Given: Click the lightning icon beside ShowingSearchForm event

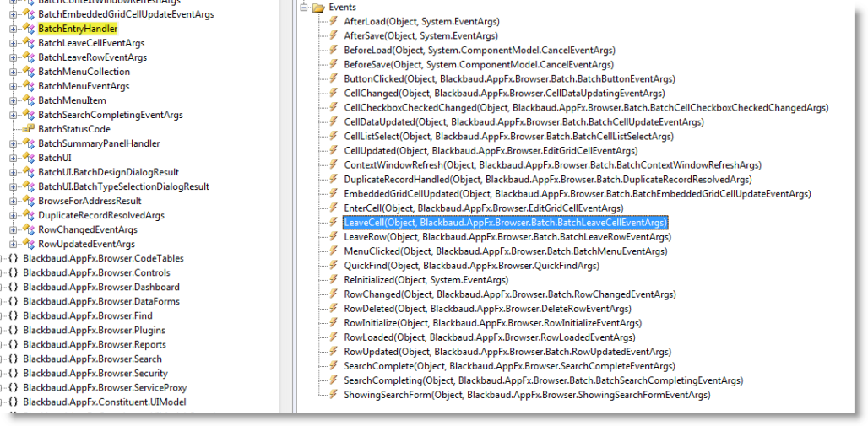Looking at the screenshot, I should (x=334, y=395).
